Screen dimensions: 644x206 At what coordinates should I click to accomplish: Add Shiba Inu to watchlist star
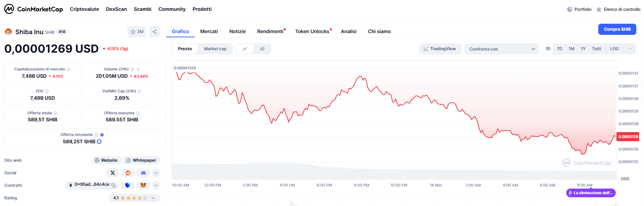click(x=136, y=32)
